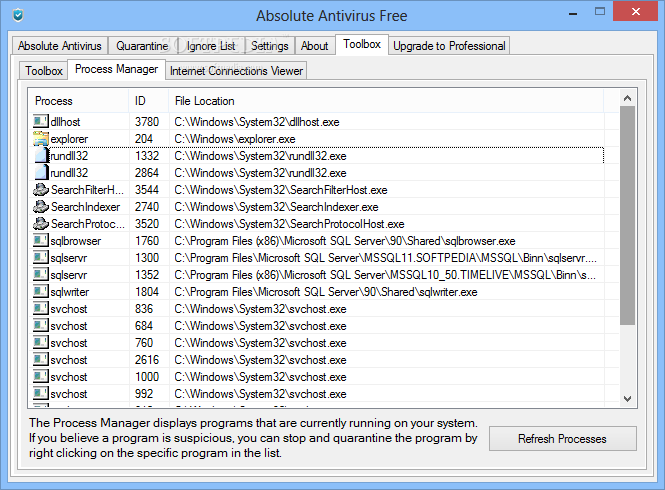The image size is (665, 490).
Task: Click the icon of svchost with ID 2616
Action: pyautogui.click(x=41, y=359)
